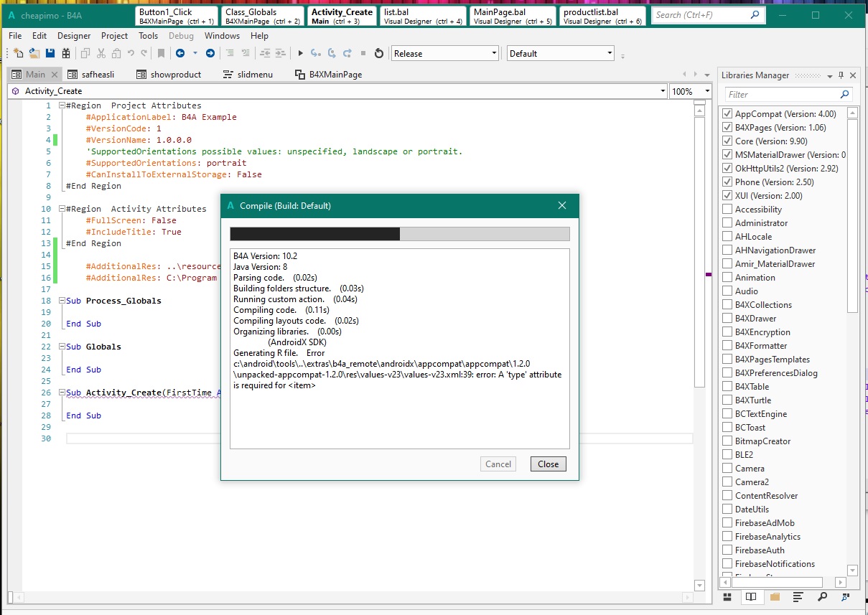This screenshot has width=868, height=615.
Task: Close the Compile dialog with Close button
Action: (x=548, y=464)
